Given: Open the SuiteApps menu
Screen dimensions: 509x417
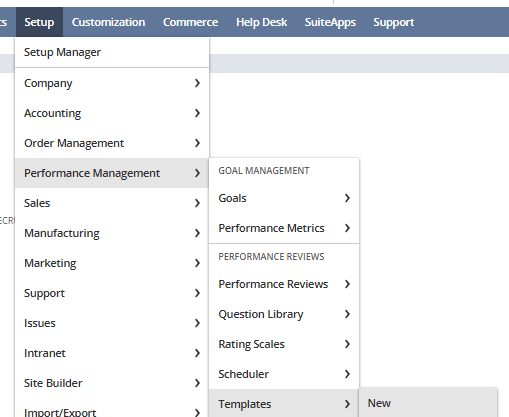Looking at the screenshot, I should (330, 22).
